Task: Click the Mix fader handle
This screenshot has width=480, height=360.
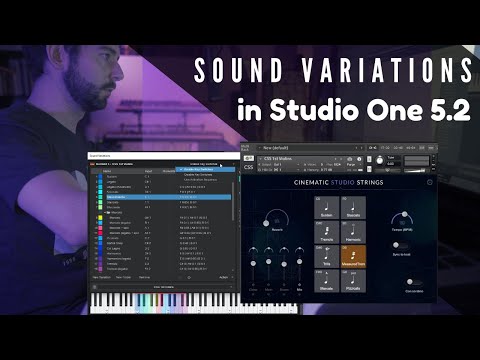Action: (299, 262)
